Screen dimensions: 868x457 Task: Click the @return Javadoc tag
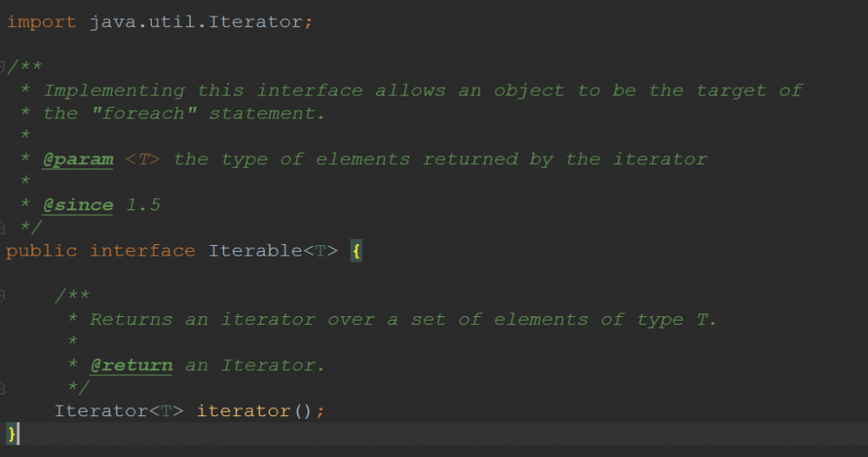tap(131, 366)
